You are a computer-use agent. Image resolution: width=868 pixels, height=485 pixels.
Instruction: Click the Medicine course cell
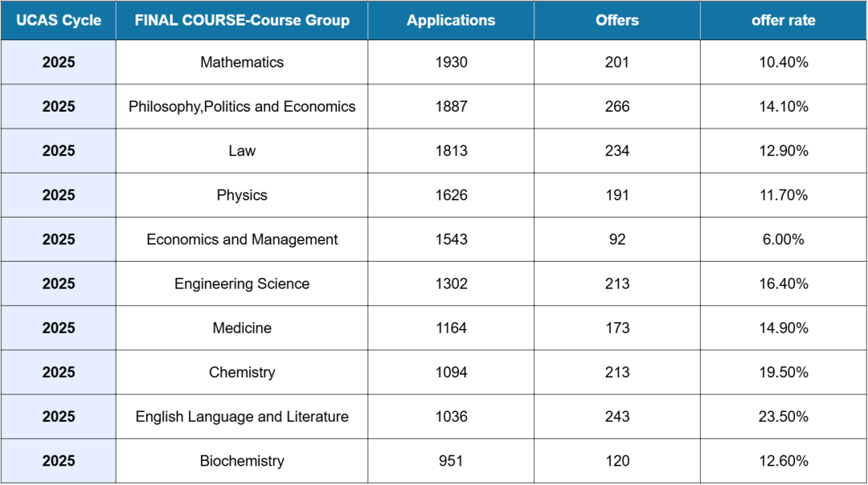click(242, 328)
